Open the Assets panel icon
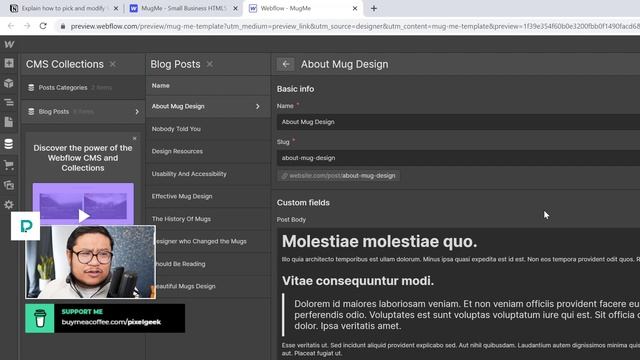640x360 pixels. (9, 185)
